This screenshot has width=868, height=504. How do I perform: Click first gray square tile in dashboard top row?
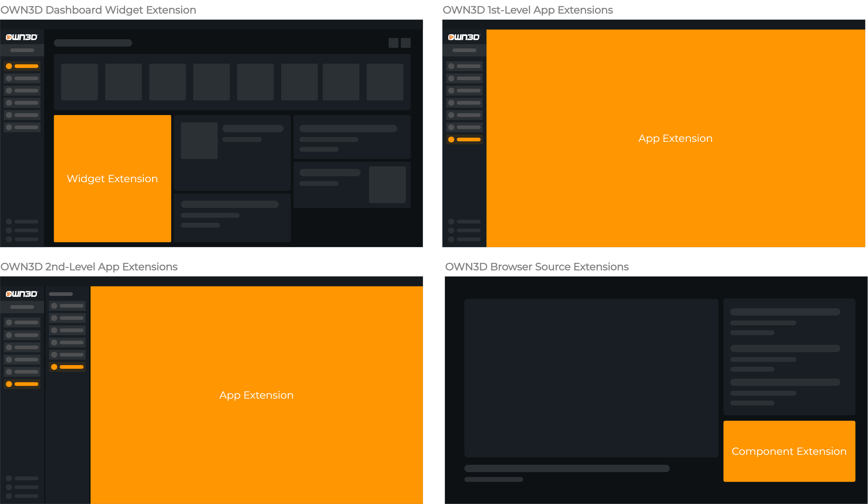[x=80, y=82]
